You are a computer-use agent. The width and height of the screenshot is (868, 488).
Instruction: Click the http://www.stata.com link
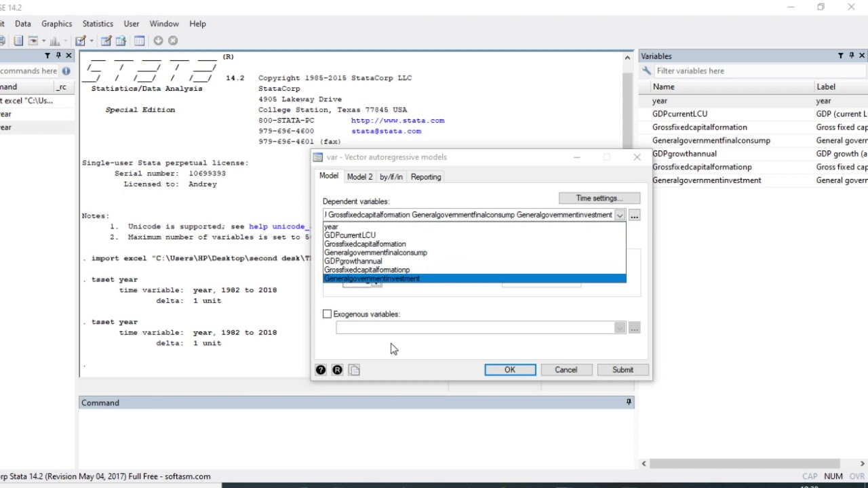pyautogui.click(x=398, y=121)
